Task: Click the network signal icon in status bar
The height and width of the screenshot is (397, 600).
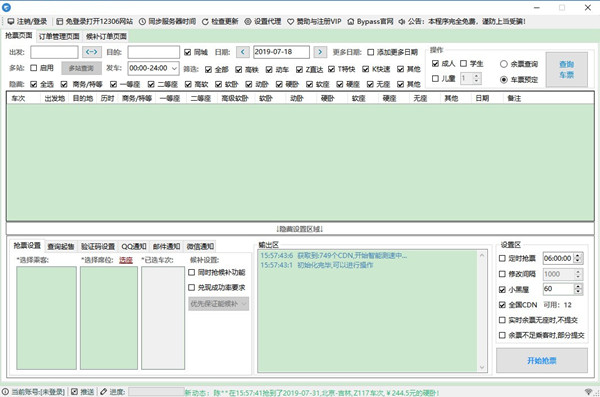Action: (x=588, y=391)
